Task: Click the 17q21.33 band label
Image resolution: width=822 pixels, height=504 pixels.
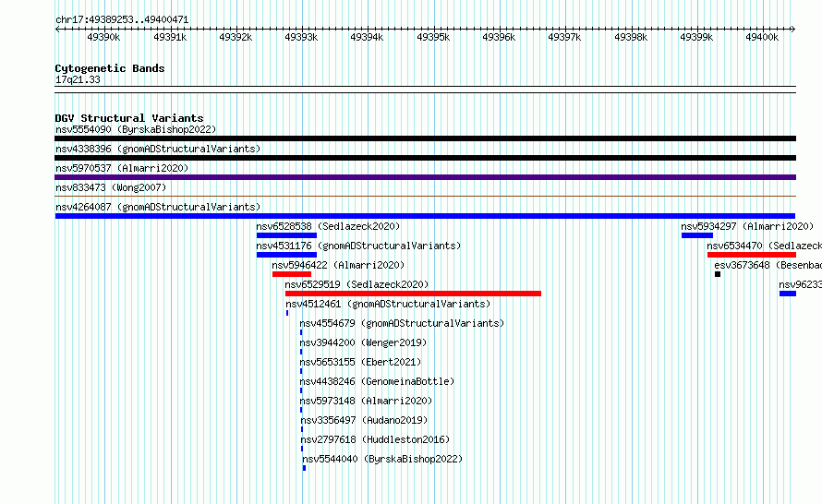Action: pyautogui.click(x=78, y=79)
